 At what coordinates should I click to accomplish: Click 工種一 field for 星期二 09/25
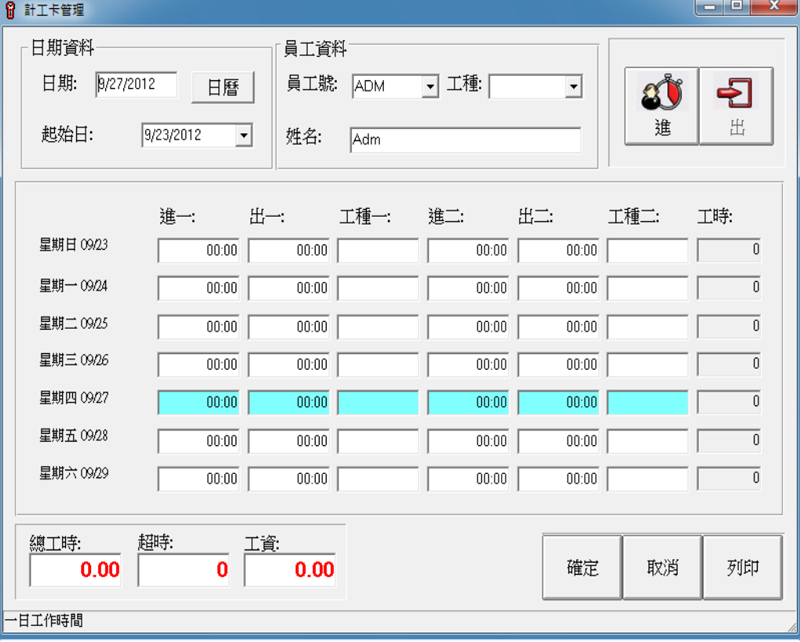click(378, 327)
